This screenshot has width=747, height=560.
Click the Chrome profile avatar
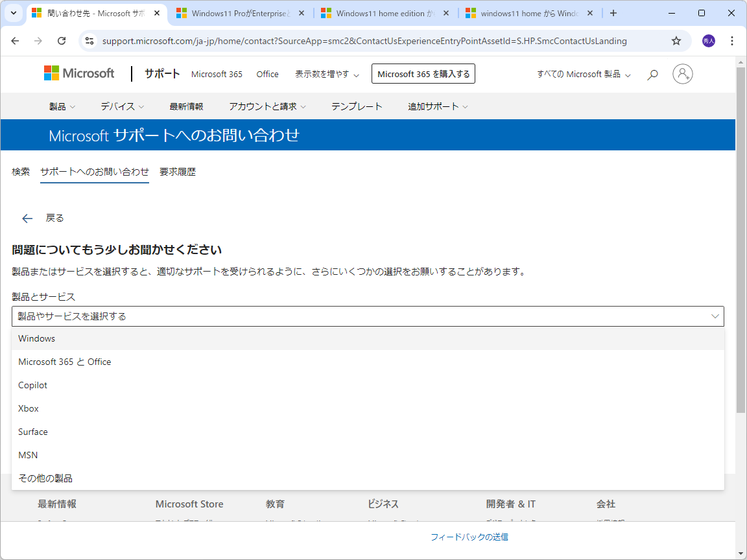point(708,40)
